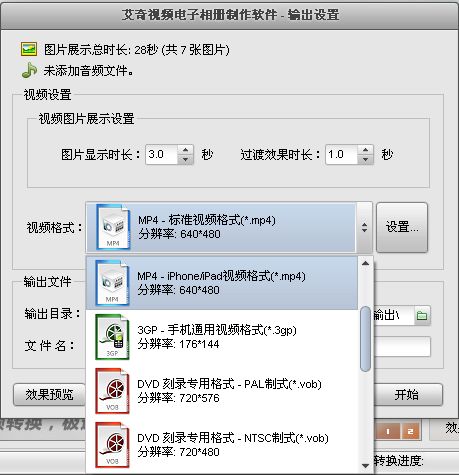Click the text 未添加音频文件。
The image size is (459, 475).
coord(88,71)
